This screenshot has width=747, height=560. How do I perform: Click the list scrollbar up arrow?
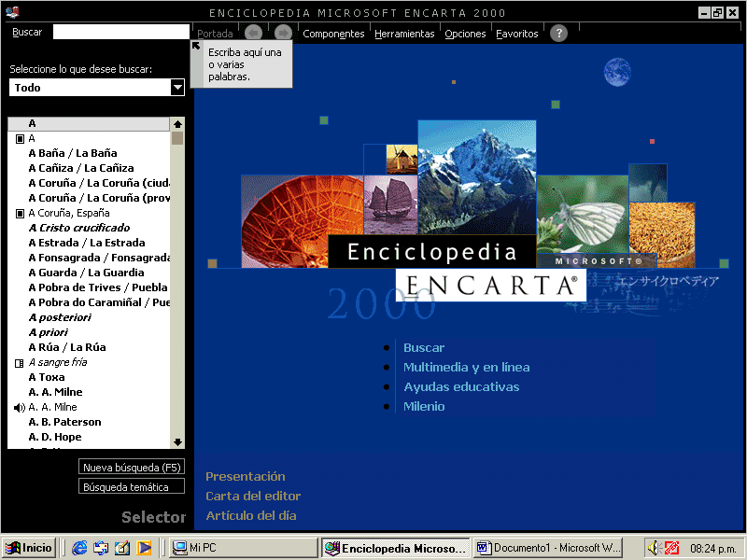point(177,124)
